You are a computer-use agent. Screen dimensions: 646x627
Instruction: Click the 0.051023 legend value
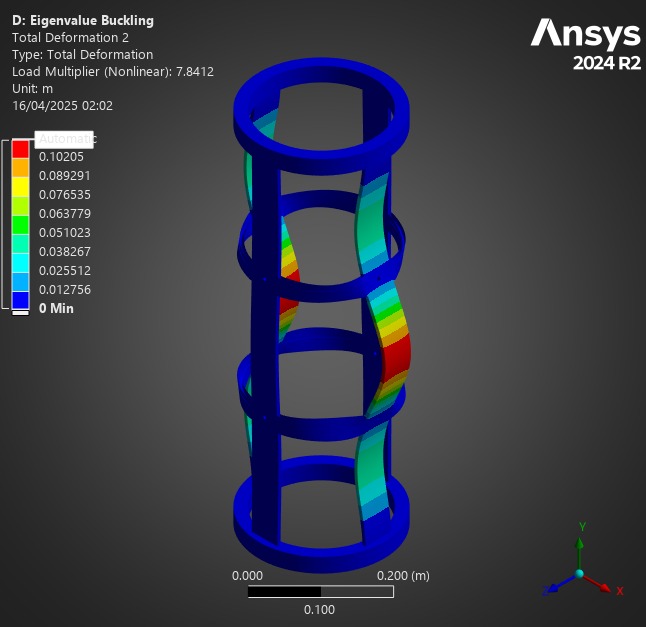64,232
